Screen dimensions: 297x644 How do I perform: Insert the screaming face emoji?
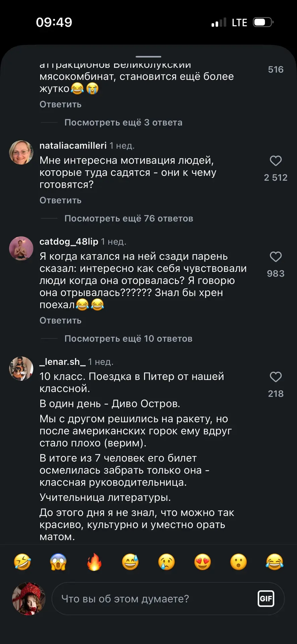(x=58, y=562)
